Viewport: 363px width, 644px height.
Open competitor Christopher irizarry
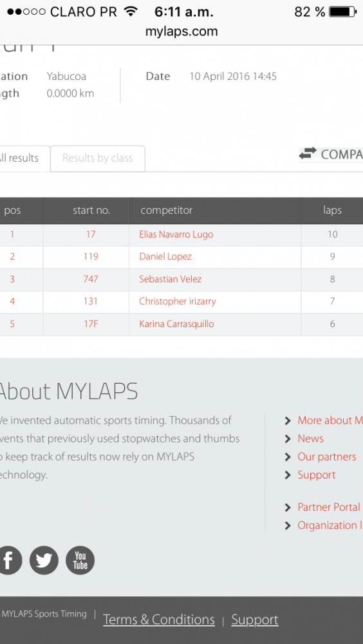pyautogui.click(x=178, y=301)
